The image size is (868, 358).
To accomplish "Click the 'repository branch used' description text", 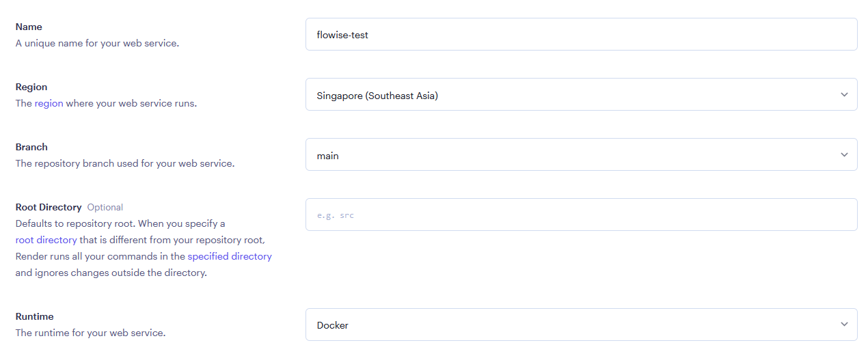I will tap(125, 163).
